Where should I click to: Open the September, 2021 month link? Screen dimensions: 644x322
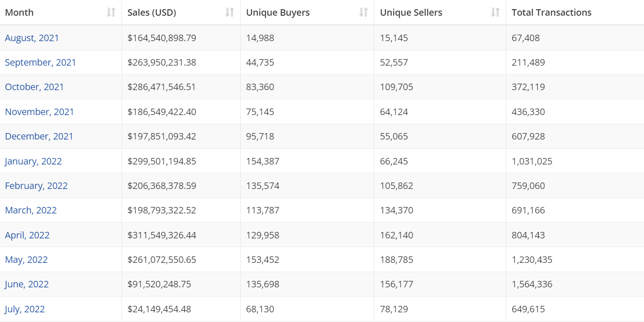point(40,62)
